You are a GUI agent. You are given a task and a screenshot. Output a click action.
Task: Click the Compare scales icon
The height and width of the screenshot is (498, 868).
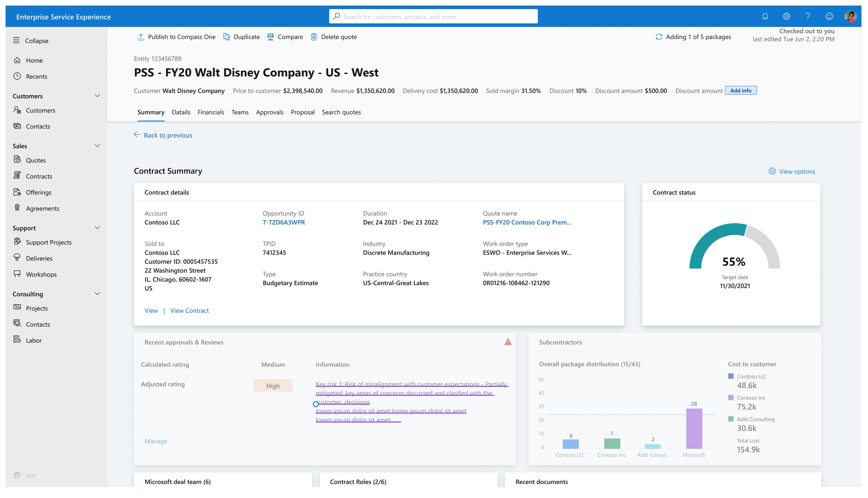270,37
